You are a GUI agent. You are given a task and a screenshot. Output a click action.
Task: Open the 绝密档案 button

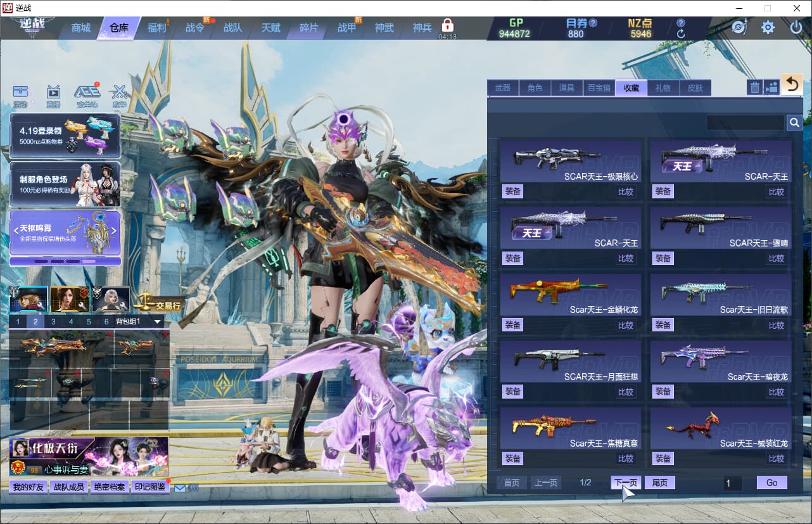click(x=110, y=487)
